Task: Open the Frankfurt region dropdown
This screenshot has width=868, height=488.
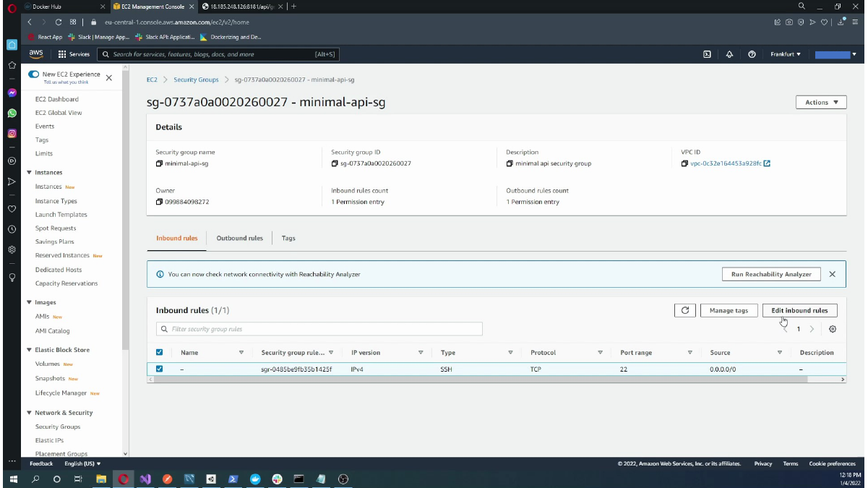Action: 786,54
